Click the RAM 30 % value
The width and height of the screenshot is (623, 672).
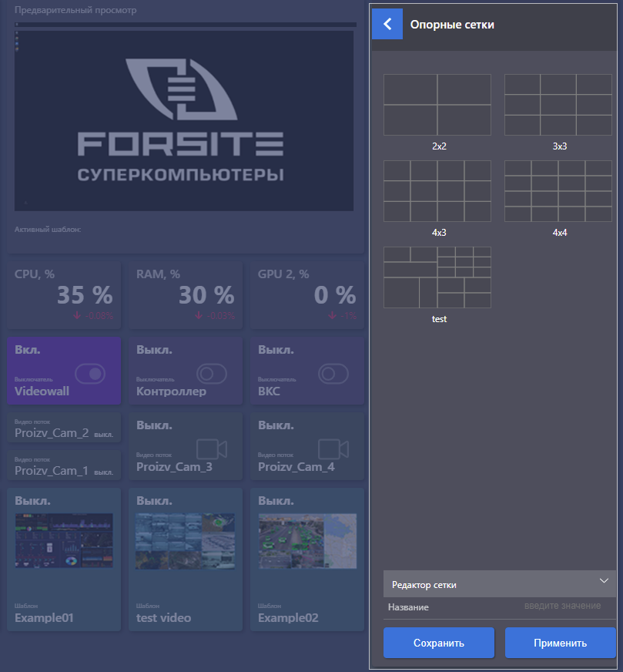click(206, 295)
